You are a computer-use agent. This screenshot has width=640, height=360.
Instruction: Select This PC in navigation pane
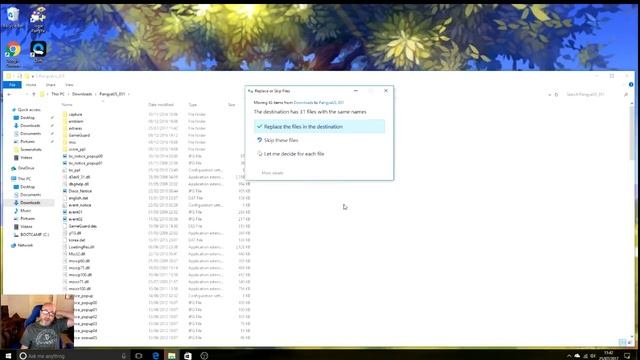pos(24,179)
